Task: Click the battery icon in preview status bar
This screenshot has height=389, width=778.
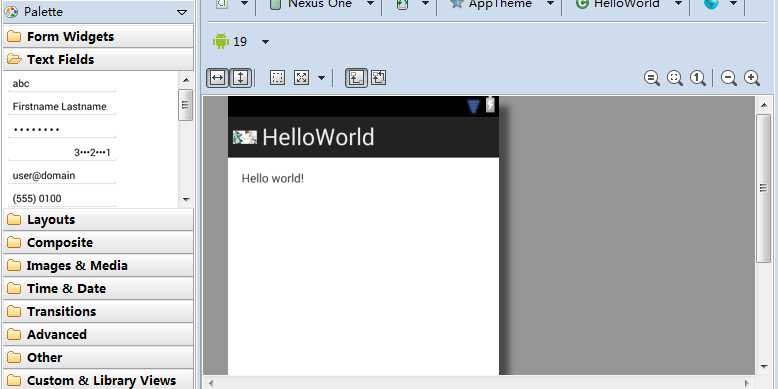Action: [490, 105]
